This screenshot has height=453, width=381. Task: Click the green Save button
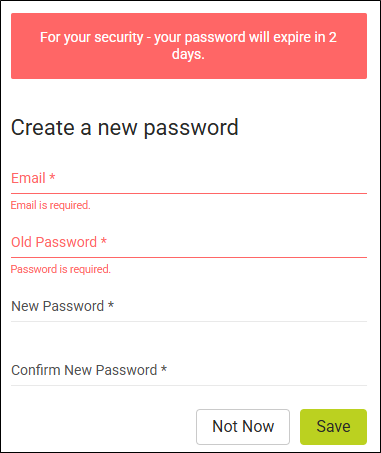[333, 427]
